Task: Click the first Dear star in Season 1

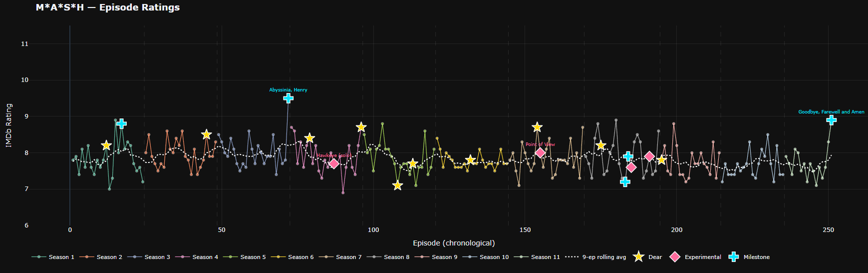Action: pos(106,145)
